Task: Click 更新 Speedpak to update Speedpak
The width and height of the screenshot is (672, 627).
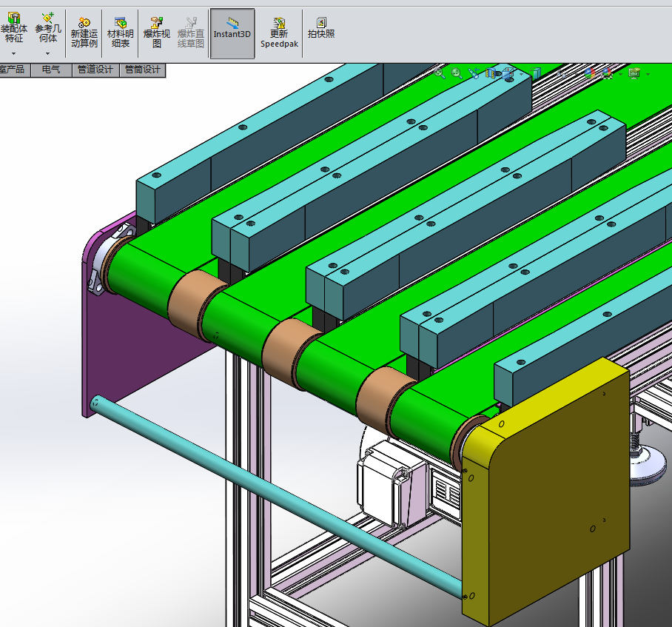Action: 279,33
